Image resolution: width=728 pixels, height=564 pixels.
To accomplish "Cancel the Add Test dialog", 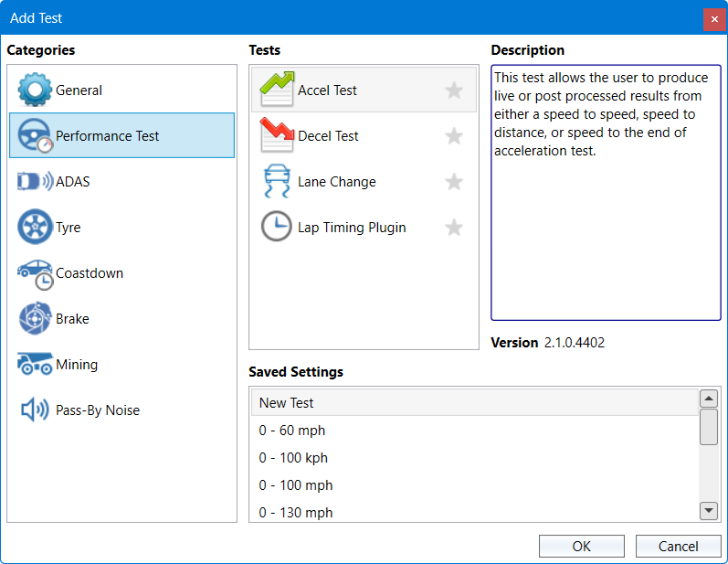I will click(678, 547).
